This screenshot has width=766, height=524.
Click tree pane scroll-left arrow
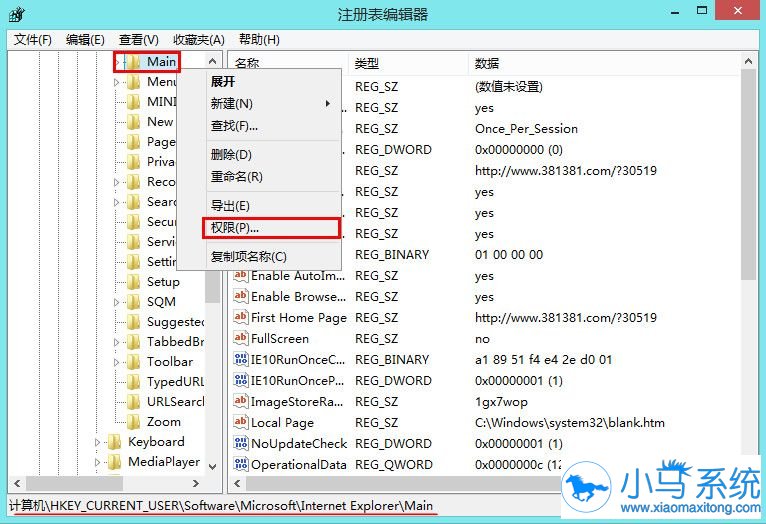(x=17, y=483)
